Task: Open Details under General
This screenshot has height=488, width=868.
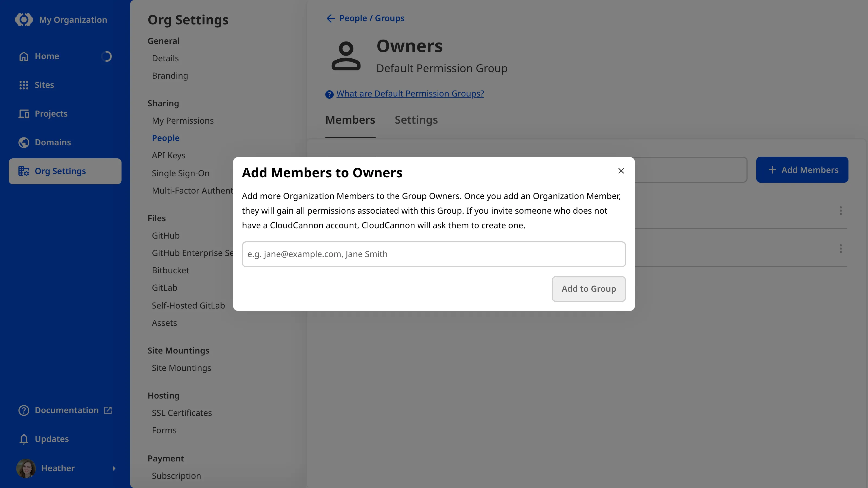Action: click(x=165, y=58)
